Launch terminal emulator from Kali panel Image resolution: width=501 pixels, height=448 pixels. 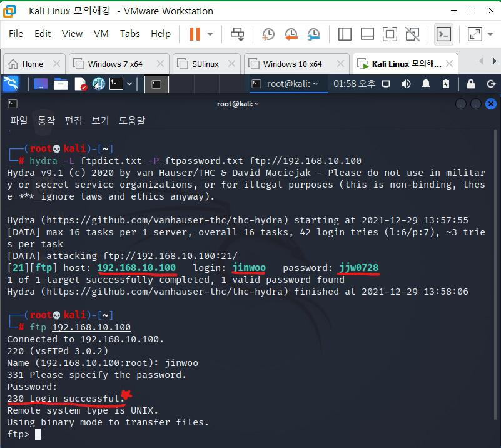tap(116, 84)
